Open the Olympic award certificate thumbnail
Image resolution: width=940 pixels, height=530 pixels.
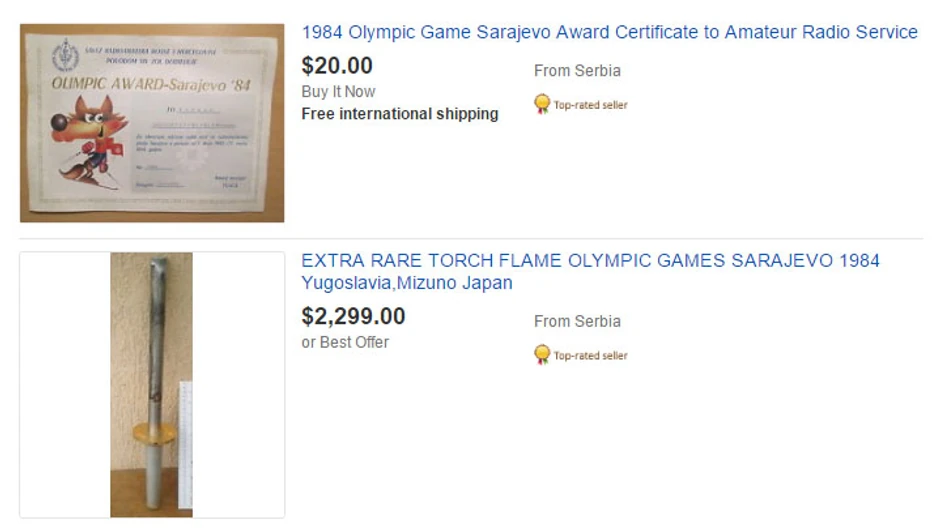[x=152, y=122]
